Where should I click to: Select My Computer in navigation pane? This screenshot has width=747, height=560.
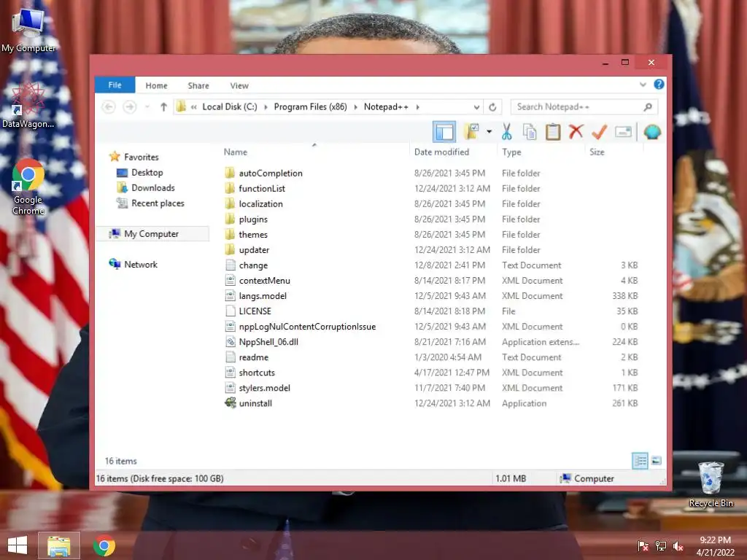tap(152, 234)
